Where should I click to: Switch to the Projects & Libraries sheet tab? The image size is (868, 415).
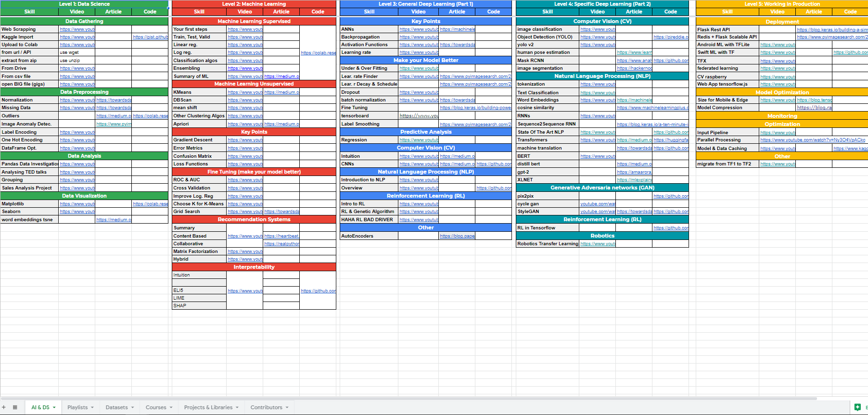(x=208, y=407)
